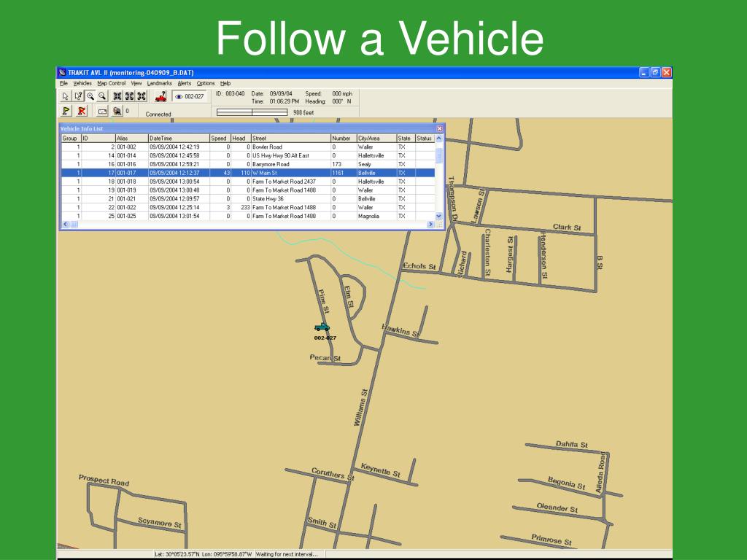The width and height of the screenshot is (747, 560).
Task: Toggle the follow vehicle eye for 002-027
Action: click(189, 97)
